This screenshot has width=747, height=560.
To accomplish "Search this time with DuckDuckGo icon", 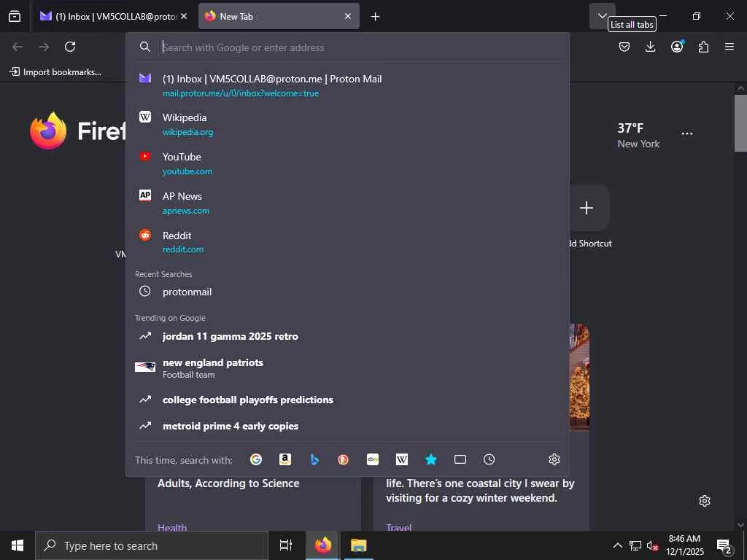I will [344, 459].
